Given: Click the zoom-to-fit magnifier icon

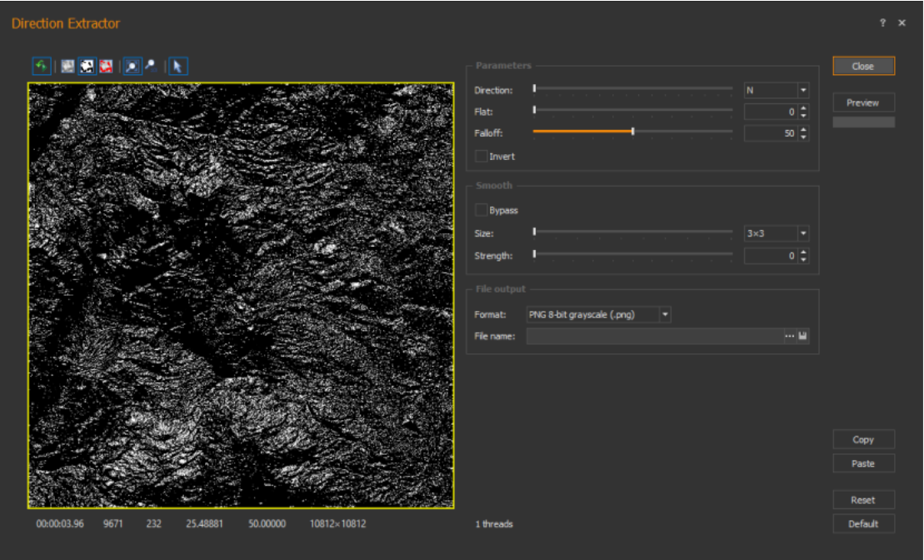Looking at the screenshot, I should click(x=132, y=67).
